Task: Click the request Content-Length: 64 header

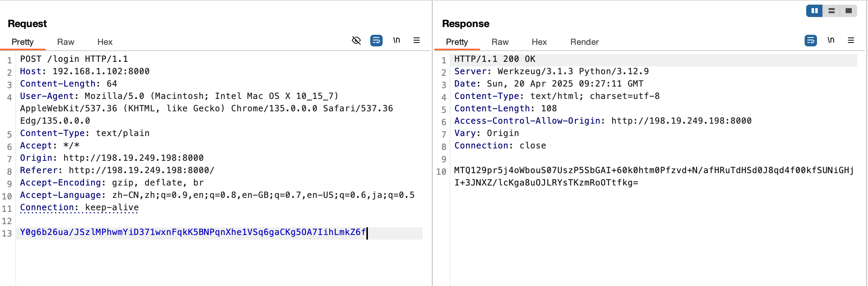Action: (68, 84)
